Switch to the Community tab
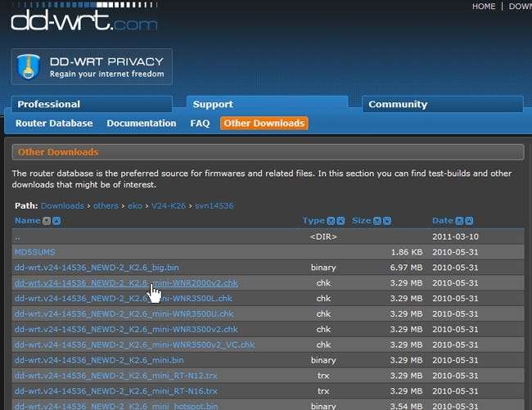Image resolution: width=532 pixels, height=410 pixels. [398, 105]
